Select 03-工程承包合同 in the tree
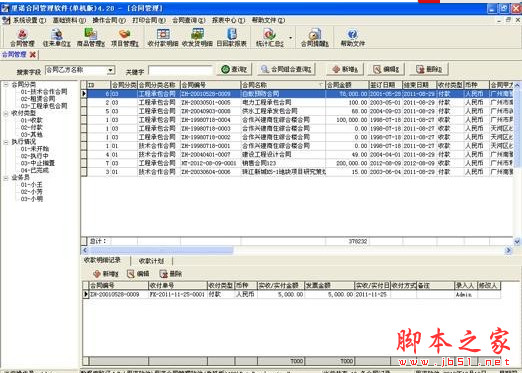The image size is (522, 373). pos(44,106)
